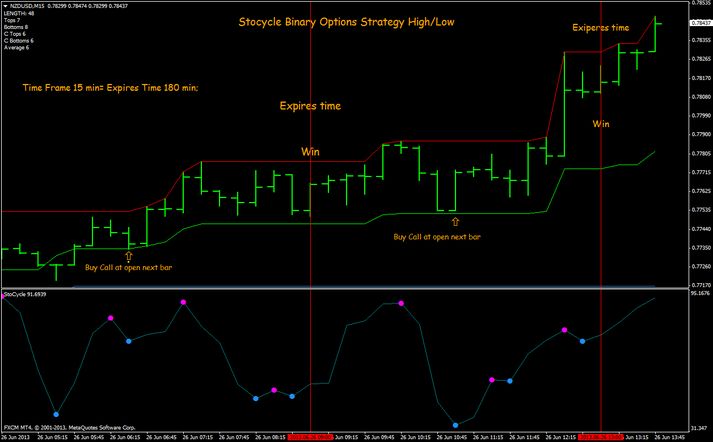Click the Win label near second red line

(x=601, y=124)
